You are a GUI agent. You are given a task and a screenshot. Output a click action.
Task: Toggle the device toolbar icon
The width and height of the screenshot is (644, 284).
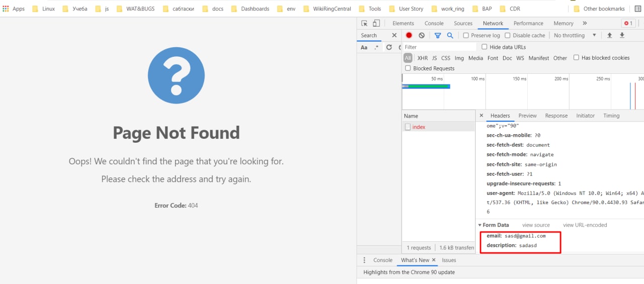[376, 23]
